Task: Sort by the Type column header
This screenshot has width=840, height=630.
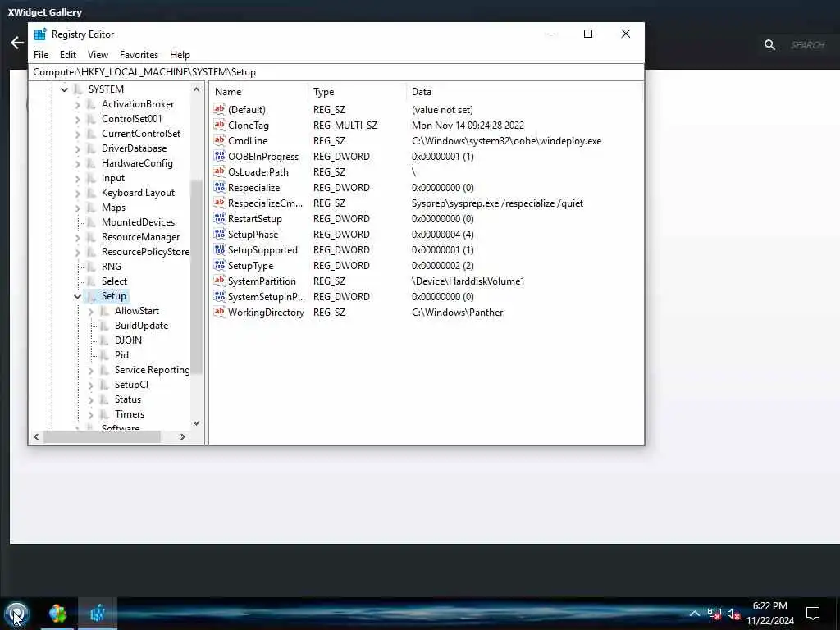Action: click(358, 92)
